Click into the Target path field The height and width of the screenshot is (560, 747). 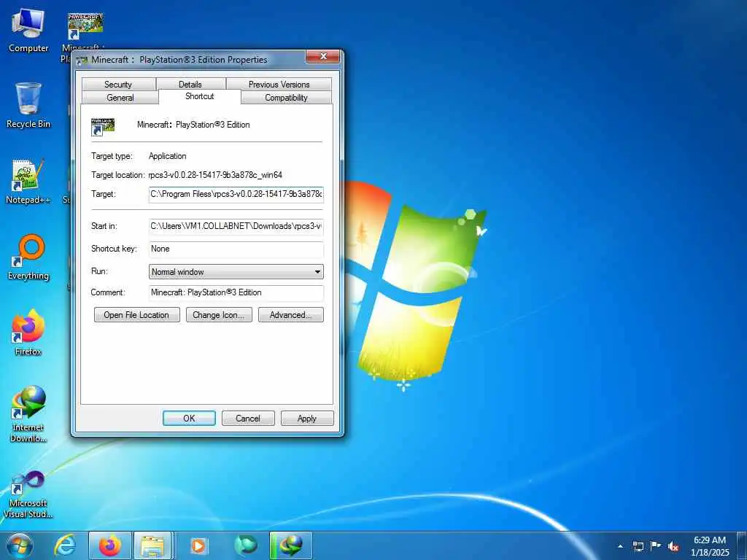click(236, 194)
